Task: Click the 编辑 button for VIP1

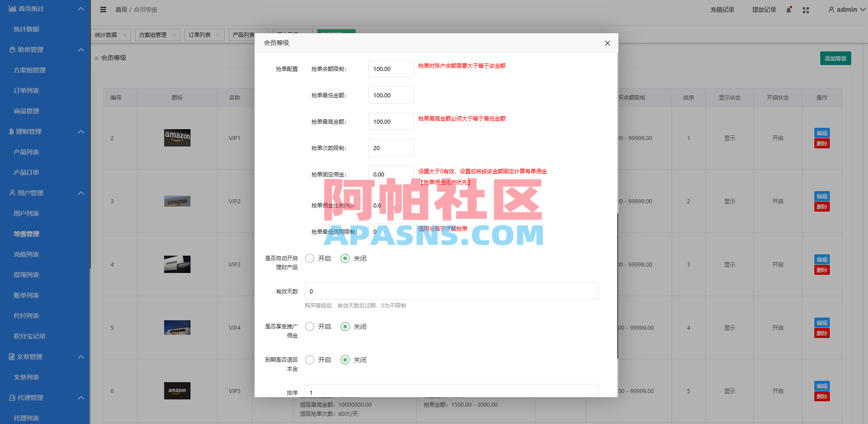Action: [x=822, y=133]
